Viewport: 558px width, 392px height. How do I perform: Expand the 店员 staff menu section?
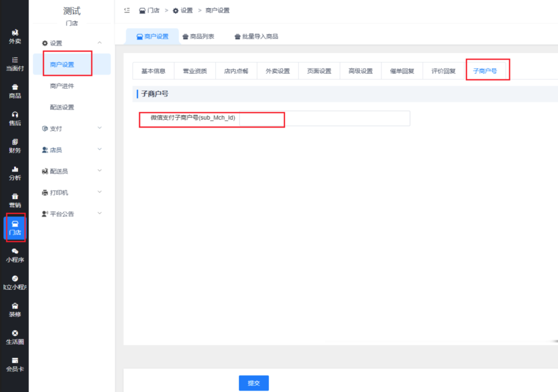[72, 150]
